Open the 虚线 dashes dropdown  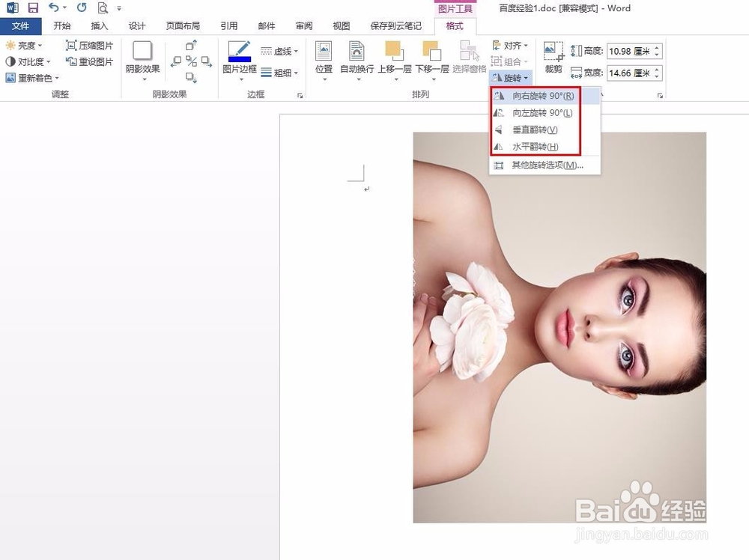click(279, 51)
